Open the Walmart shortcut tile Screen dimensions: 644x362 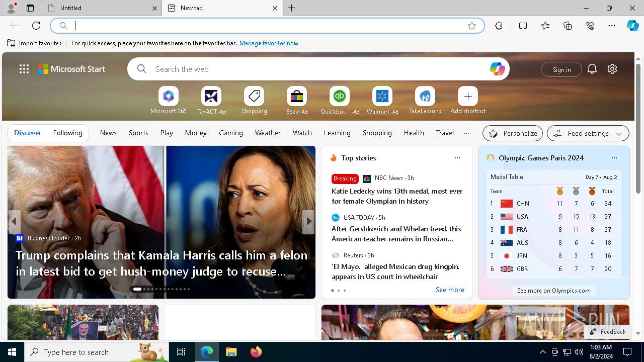382,101
